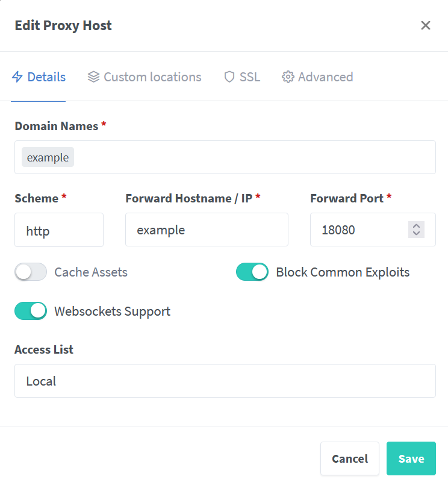The height and width of the screenshot is (488, 448).
Task: Disable Block Common Exploits switch
Action: (x=252, y=272)
